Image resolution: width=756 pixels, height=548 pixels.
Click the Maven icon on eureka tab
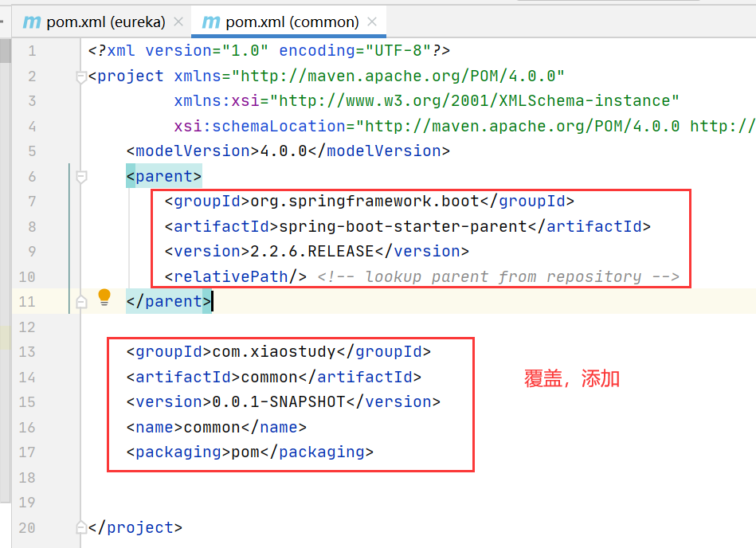tap(32, 22)
